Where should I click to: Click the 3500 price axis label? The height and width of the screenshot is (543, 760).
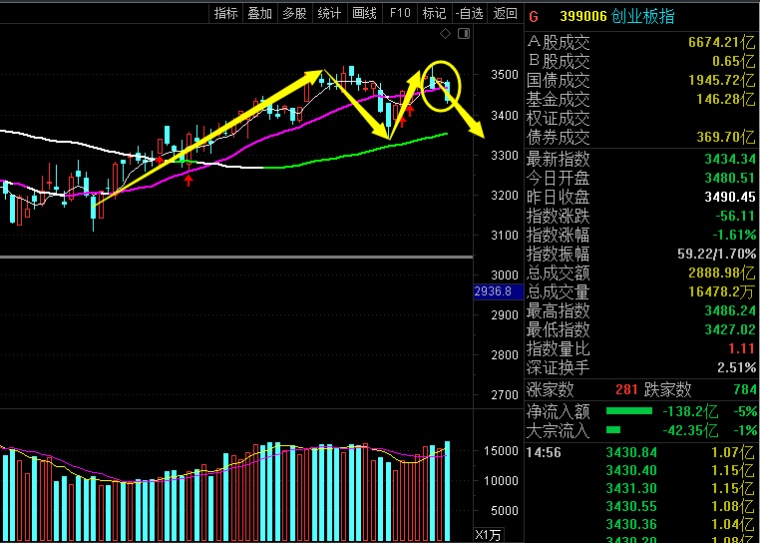point(505,75)
